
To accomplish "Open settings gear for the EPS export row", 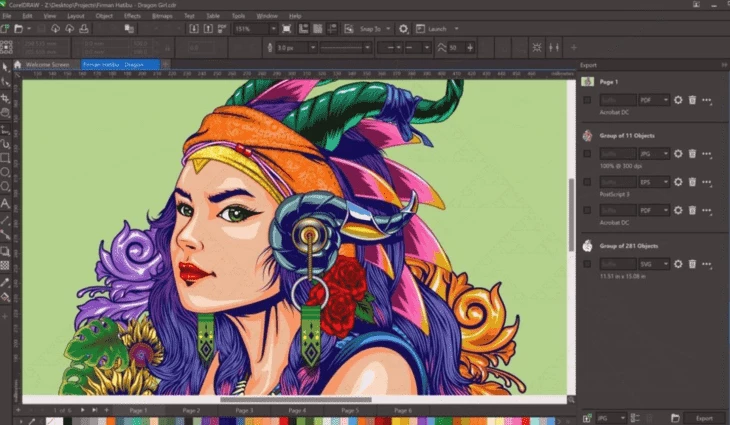I will click(678, 182).
